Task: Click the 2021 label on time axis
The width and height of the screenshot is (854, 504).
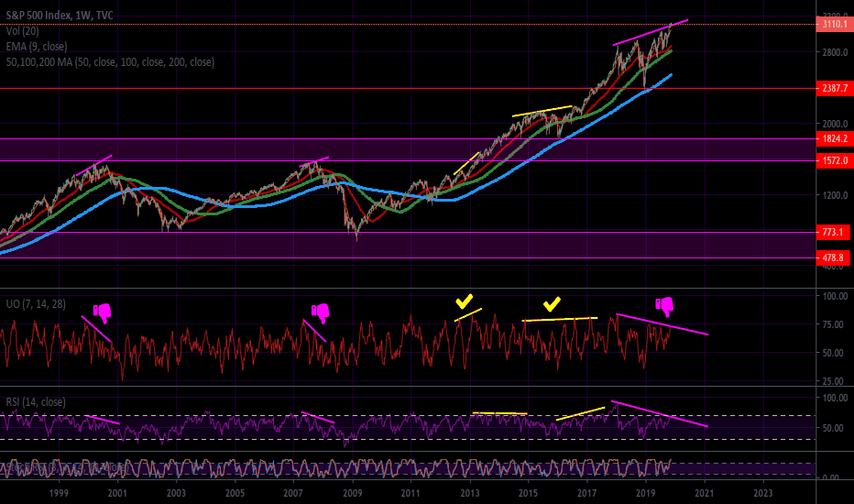Action: 705,493
